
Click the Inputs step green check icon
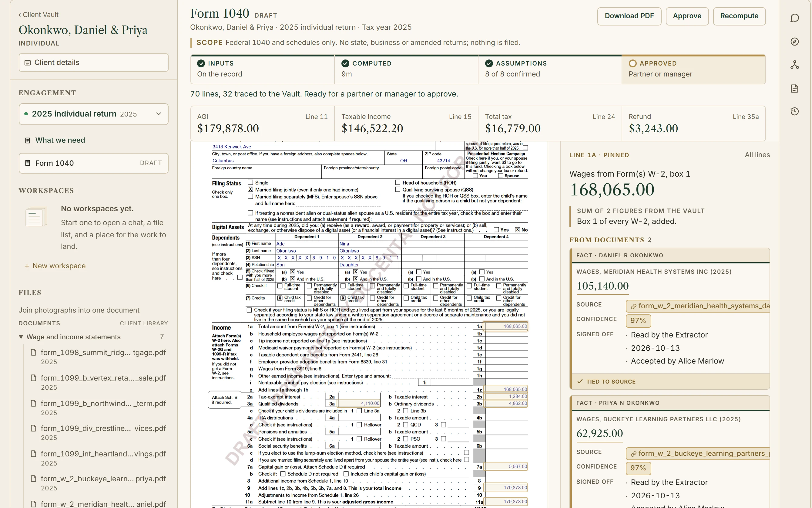pyautogui.click(x=201, y=63)
